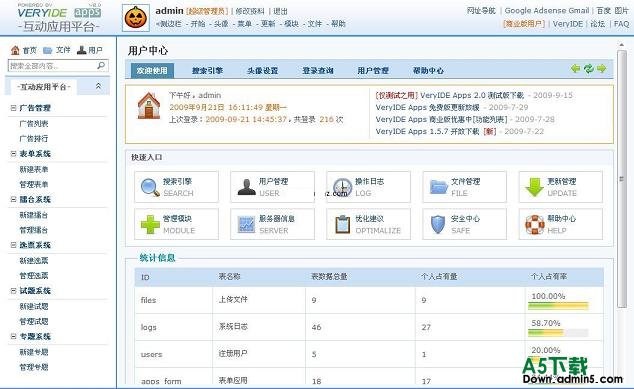Click the 更新管理 UPDATE green arrow icon
634x389 pixels.
click(534, 187)
